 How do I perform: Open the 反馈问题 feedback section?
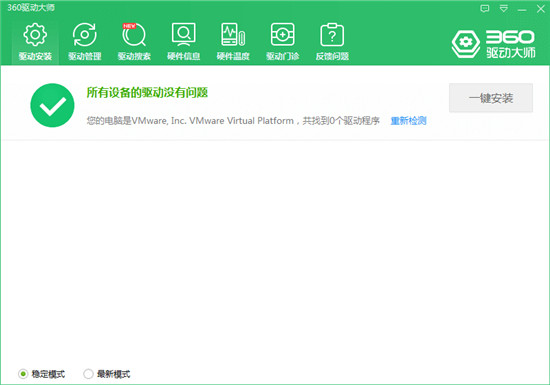click(x=332, y=42)
